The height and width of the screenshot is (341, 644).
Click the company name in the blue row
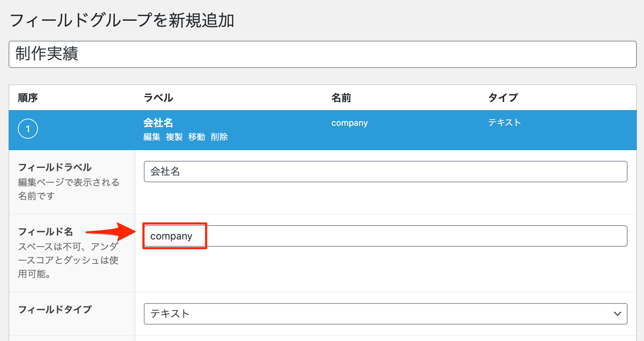(349, 123)
